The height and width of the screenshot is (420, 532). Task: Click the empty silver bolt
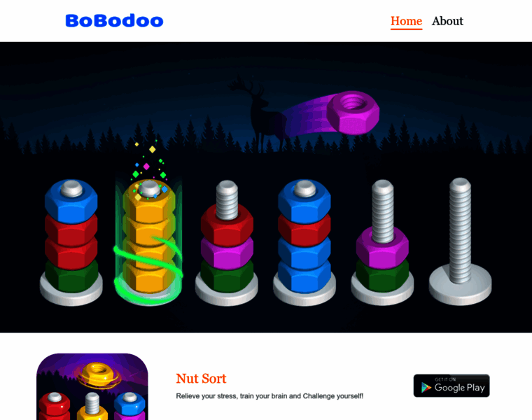[x=460, y=241]
